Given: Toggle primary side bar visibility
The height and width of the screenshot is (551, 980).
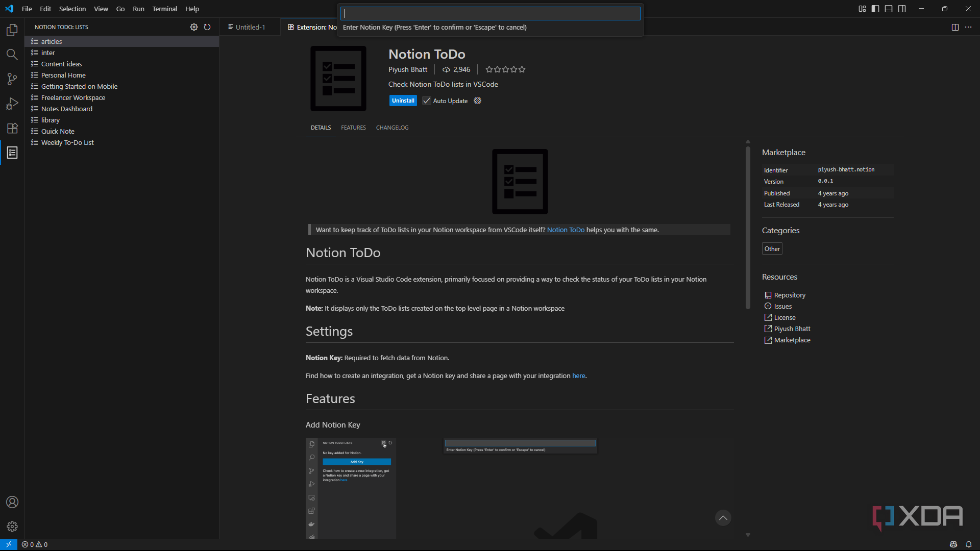Looking at the screenshot, I should click(875, 9).
